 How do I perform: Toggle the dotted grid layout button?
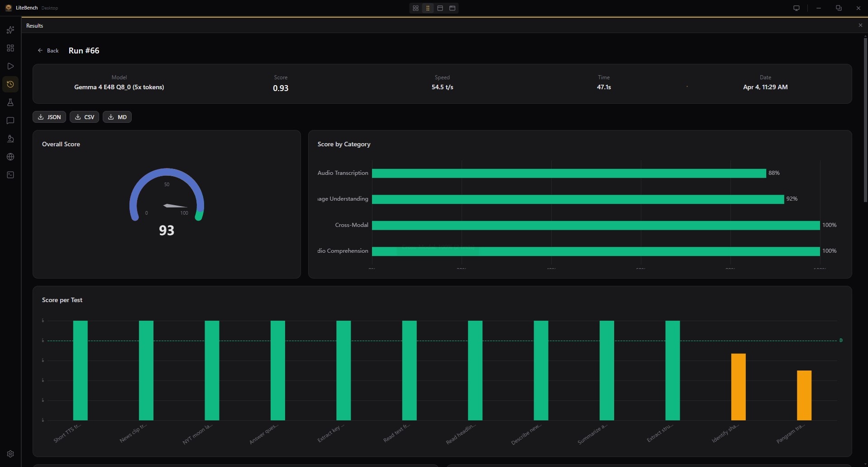click(x=428, y=8)
